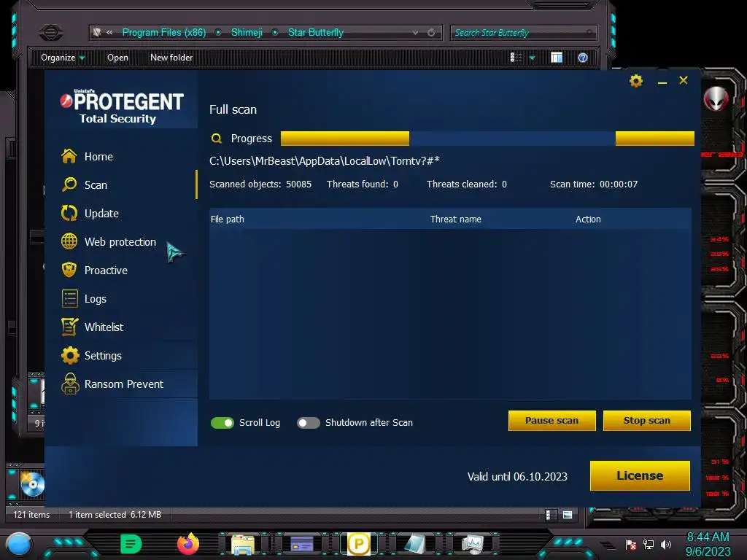Click the yellow License button
Image resolution: width=747 pixels, height=560 pixels.
[x=640, y=475]
